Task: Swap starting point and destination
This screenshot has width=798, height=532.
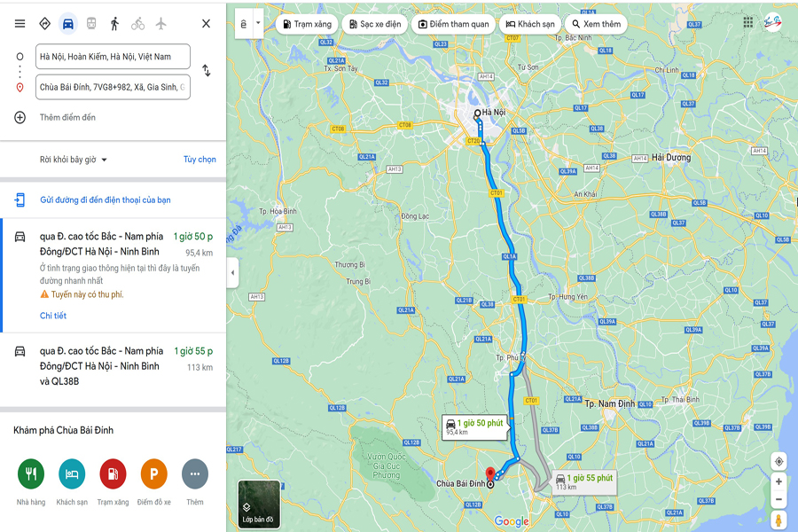Action: point(206,70)
